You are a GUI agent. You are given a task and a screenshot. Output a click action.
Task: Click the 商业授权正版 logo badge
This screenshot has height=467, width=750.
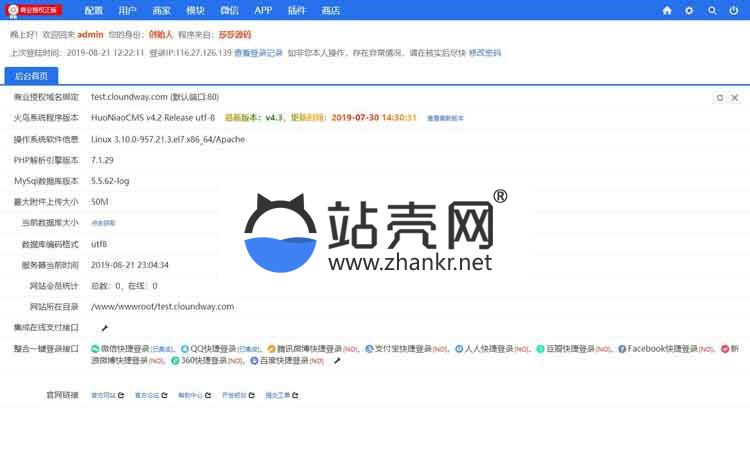[x=35, y=10]
